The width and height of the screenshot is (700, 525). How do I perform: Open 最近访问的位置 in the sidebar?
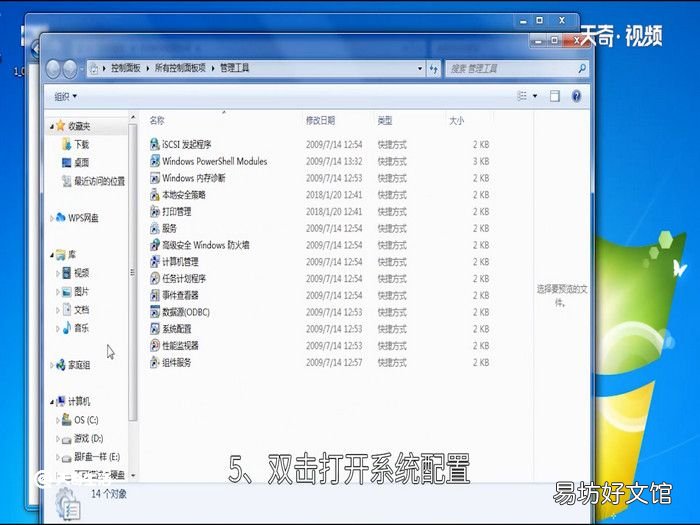tap(93, 181)
